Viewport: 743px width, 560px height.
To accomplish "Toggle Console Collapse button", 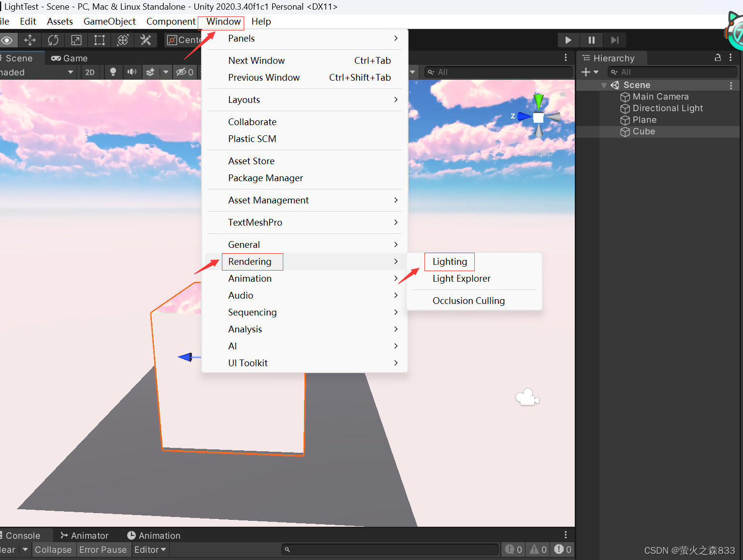I will pos(53,550).
